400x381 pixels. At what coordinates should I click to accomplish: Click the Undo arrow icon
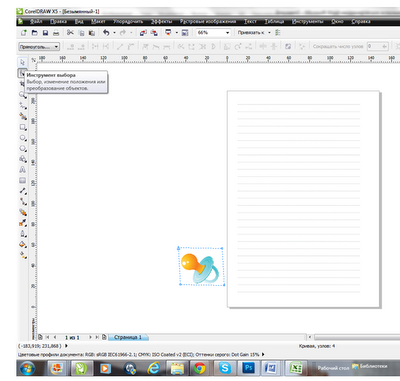click(x=106, y=33)
